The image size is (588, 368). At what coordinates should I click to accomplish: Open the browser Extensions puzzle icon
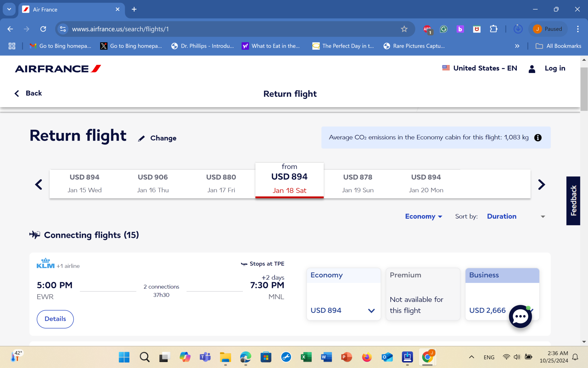[x=493, y=29]
